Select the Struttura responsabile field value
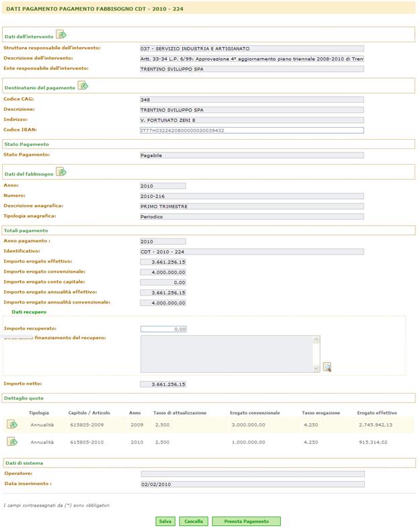Screen dimensions: 420x530 252,48
